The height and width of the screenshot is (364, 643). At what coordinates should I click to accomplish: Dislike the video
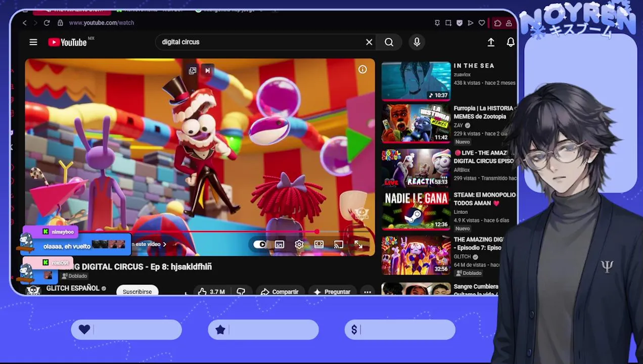point(241,292)
